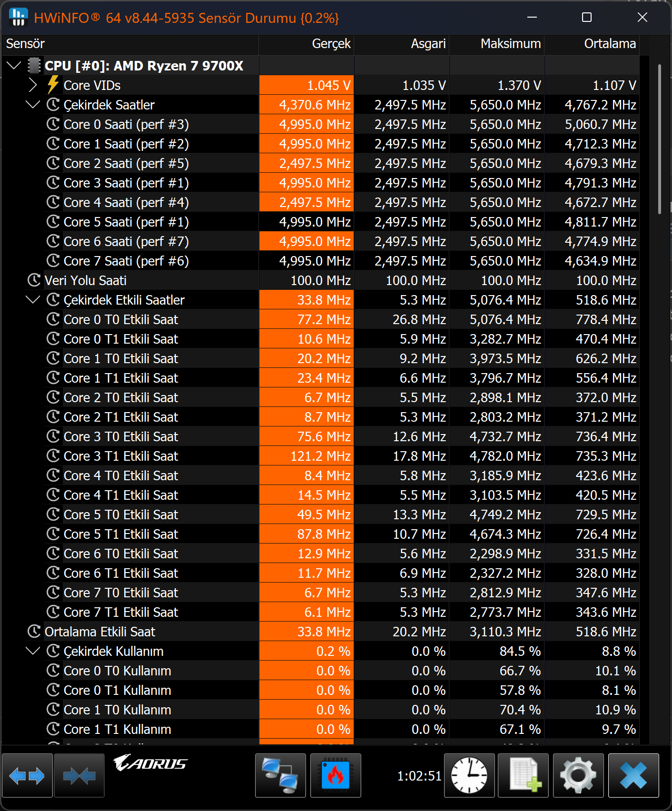Click the clock icon beside Core 0 Saati
The image size is (672, 811).
pos(53,124)
